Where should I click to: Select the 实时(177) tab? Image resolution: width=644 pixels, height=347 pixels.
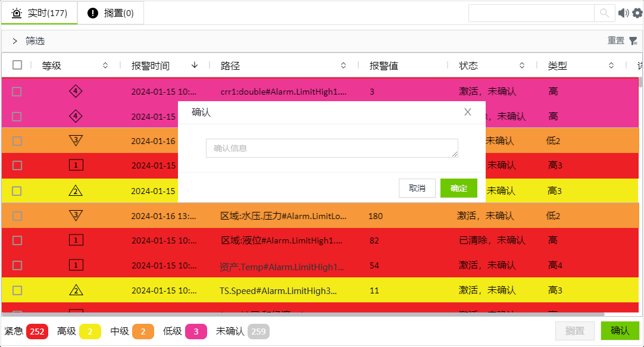(39, 13)
